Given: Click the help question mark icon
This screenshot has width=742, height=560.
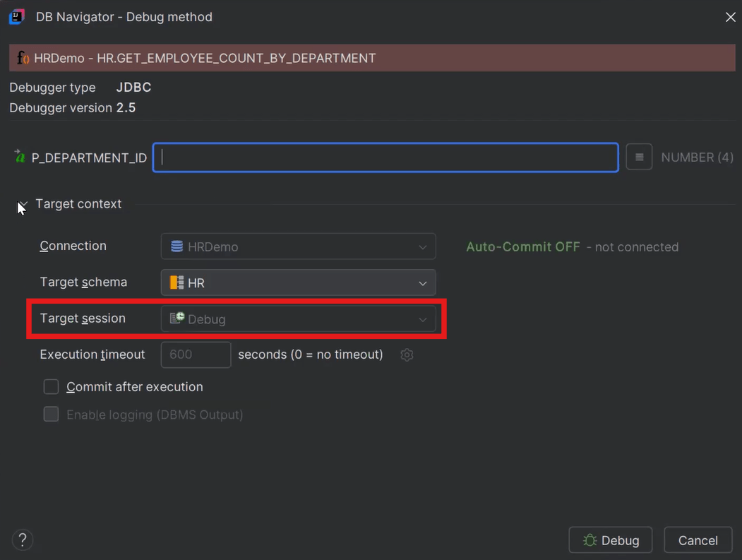Looking at the screenshot, I should 22,540.
